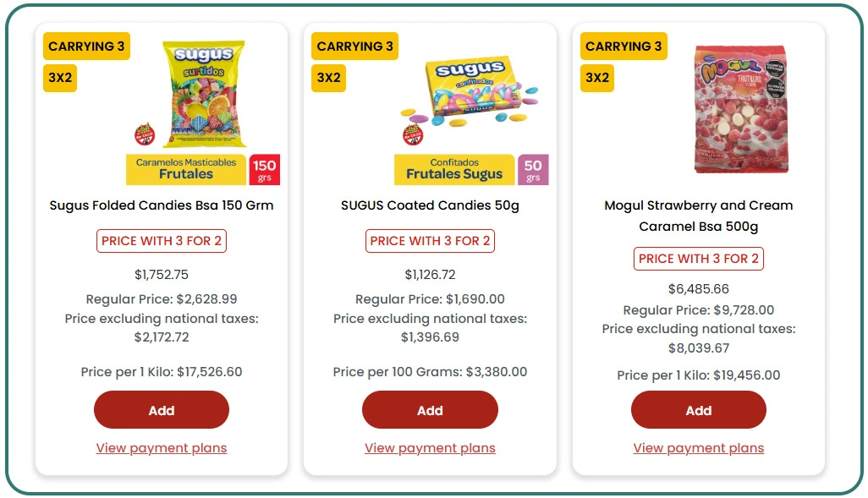View payment plans for Sugus Folded Candies

click(x=161, y=448)
